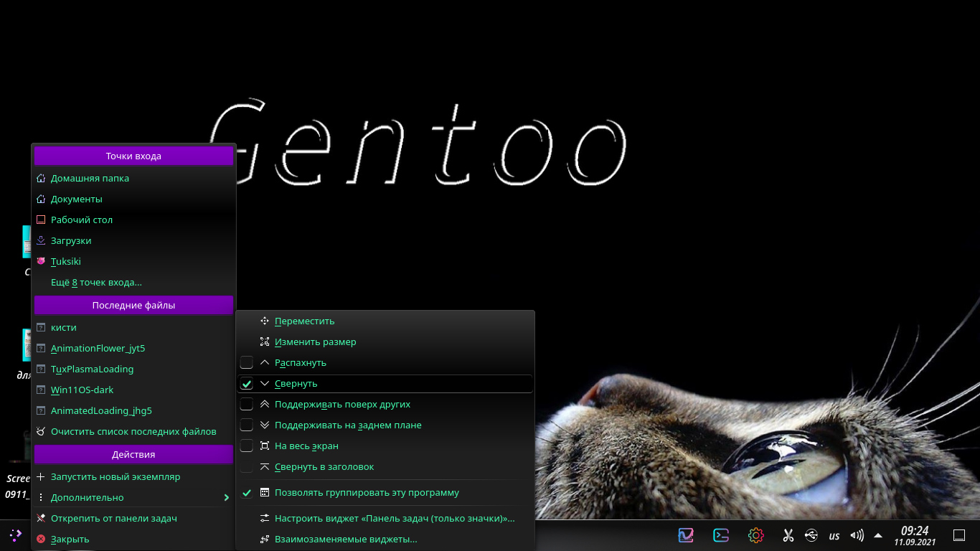The width and height of the screenshot is (980, 551).
Task: Toggle Свернуть в заголовок option
Action: pyautogui.click(x=385, y=466)
